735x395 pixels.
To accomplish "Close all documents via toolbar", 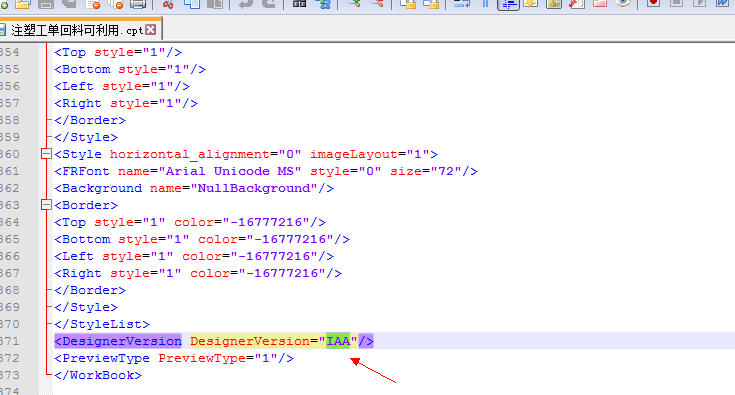I will coord(115,4).
